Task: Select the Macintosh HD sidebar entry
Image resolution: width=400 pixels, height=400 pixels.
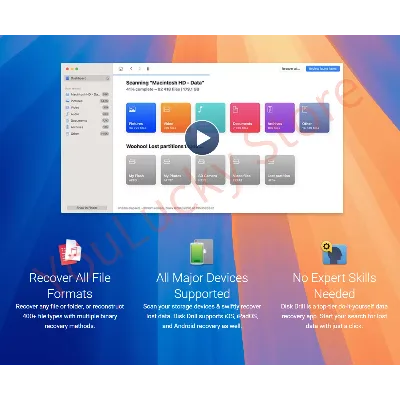Action: pos(87,94)
